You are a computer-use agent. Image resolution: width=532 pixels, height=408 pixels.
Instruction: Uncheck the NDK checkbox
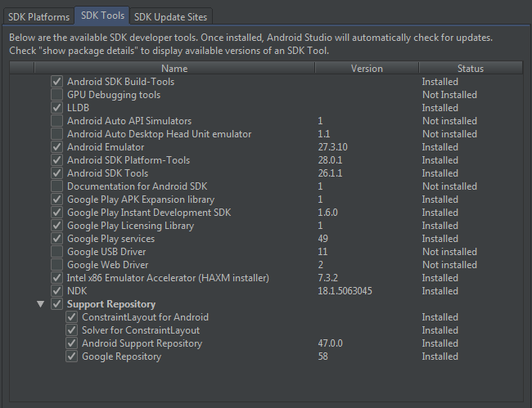[x=56, y=291]
